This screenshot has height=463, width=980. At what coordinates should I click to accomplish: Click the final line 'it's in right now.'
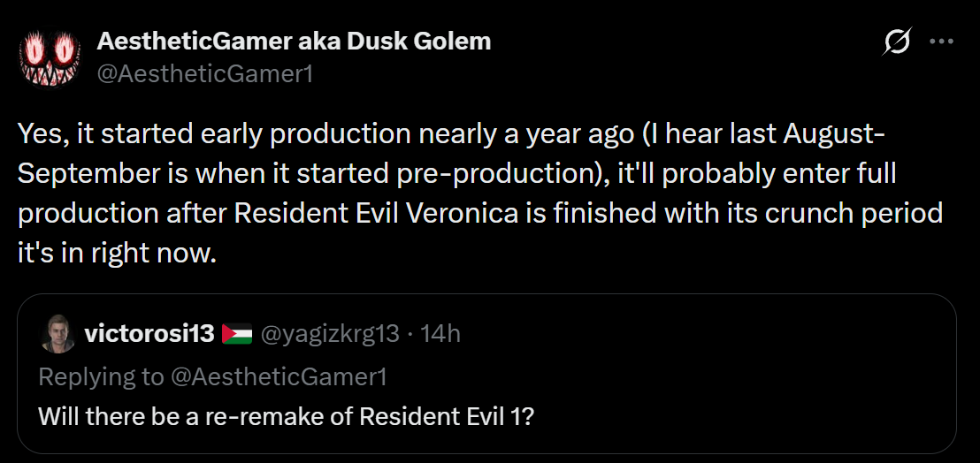[117, 254]
